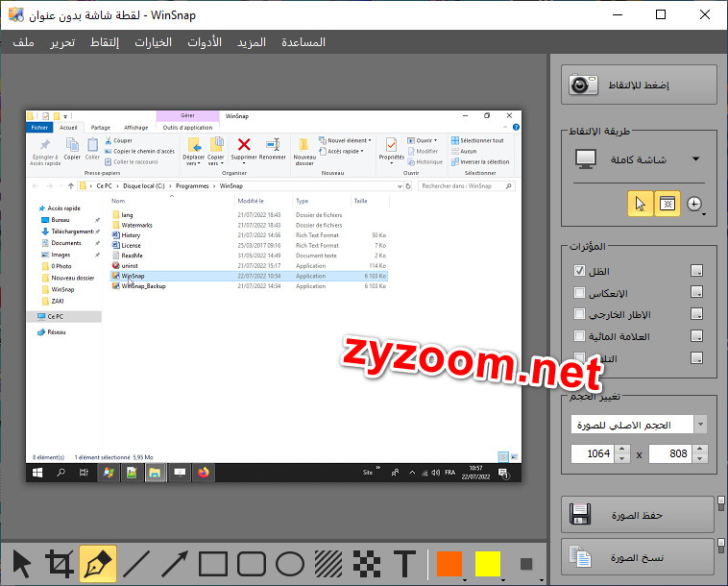Open the الأدوات (Tools) menu
Image resolution: width=728 pixels, height=586 pixels.
pyautogui.click(x=205, y=42)
